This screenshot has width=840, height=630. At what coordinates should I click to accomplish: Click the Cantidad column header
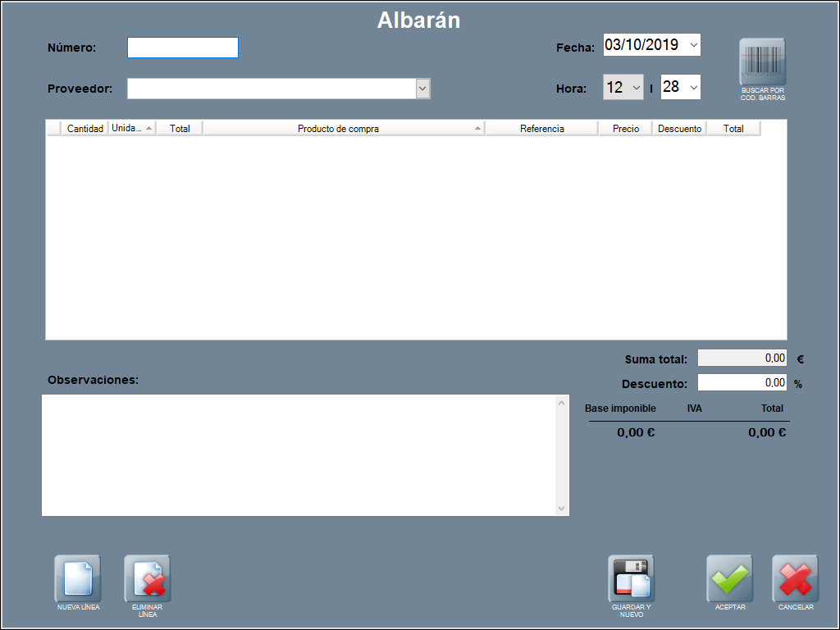(84, 129)
